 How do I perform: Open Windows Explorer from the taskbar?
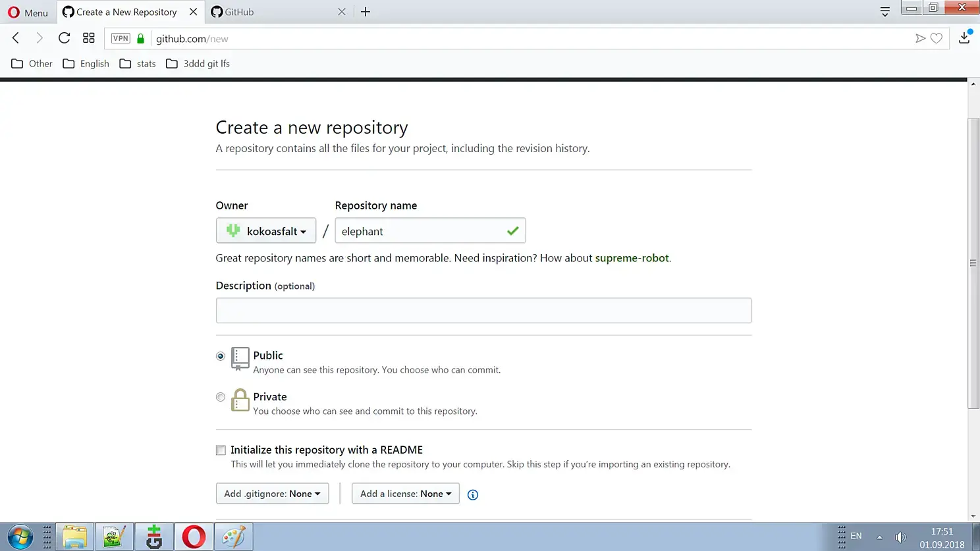[x=74, y=537]
